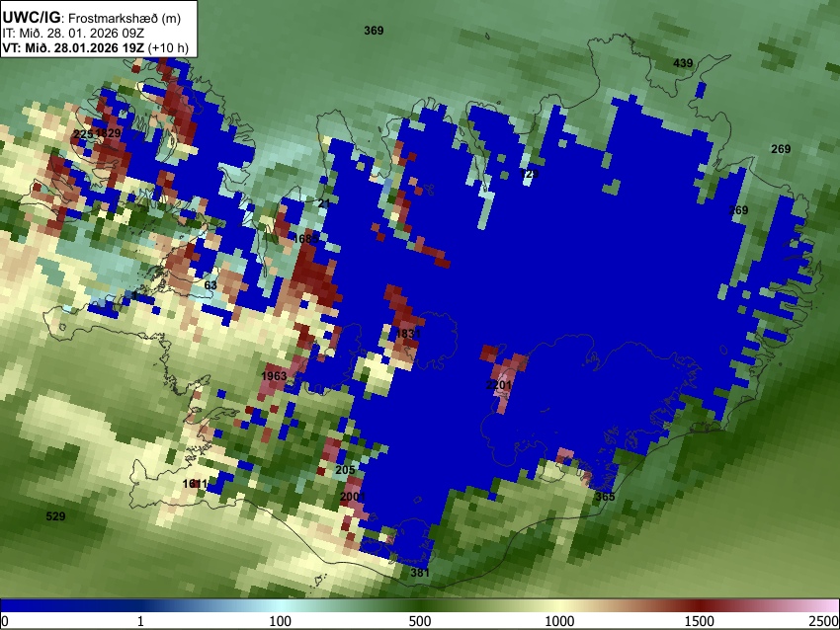Viewport: 840px width, 630px height.
Task: Pick the dark green color above the 500 tick
Action: [419, 605]
